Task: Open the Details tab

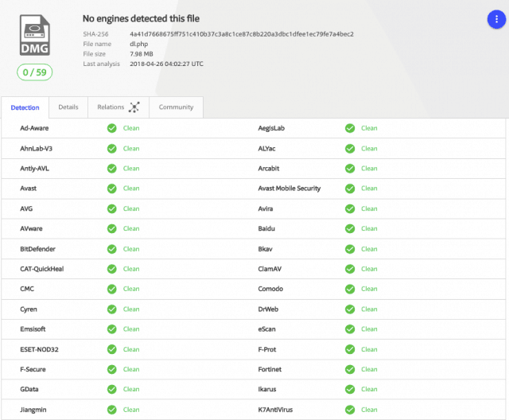Action: [68, 107]
